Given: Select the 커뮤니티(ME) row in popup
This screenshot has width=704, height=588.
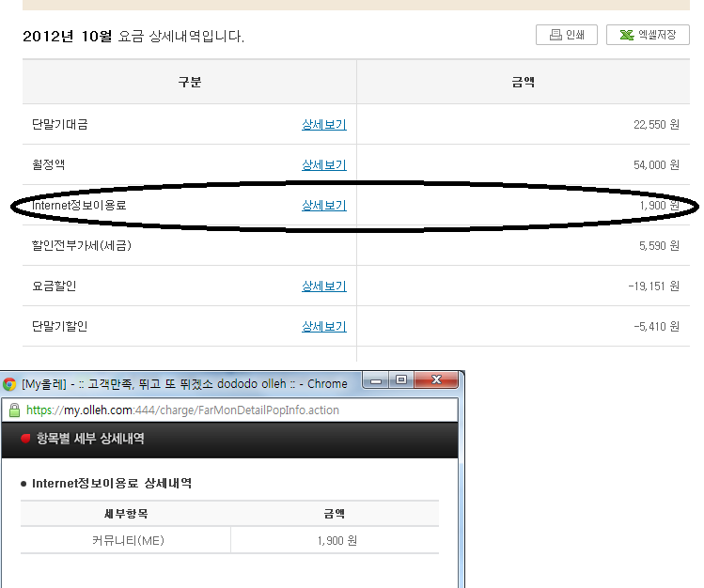Looking at the screenshot, I should pyautogui.click(x=126, y=540).
